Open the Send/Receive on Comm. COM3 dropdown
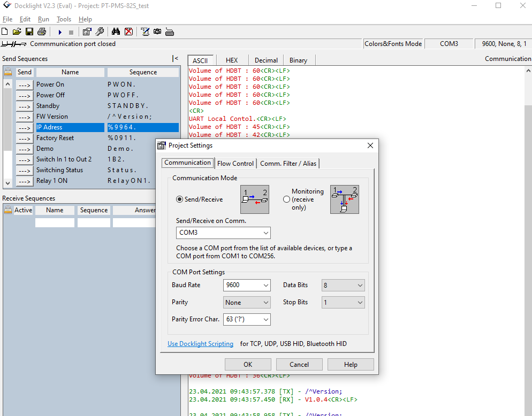Viewport: 532px width, 416px height. tap(223, 233)
